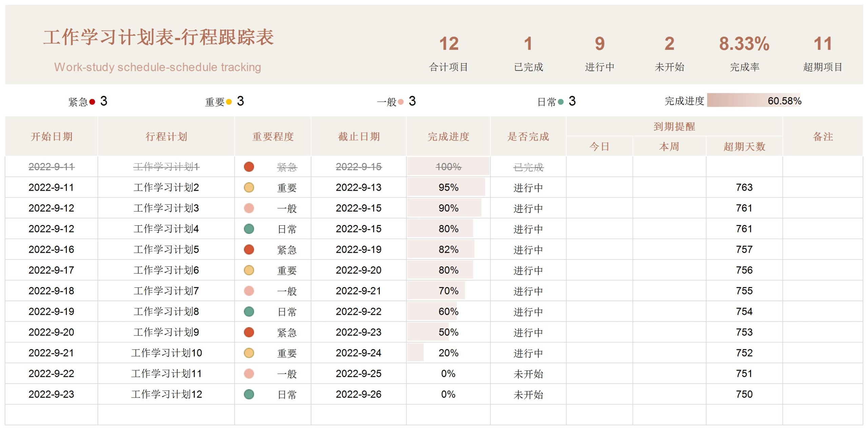Click the 备注 column header
This screenshot has height=430, width=868.
[x=823, y=137]
